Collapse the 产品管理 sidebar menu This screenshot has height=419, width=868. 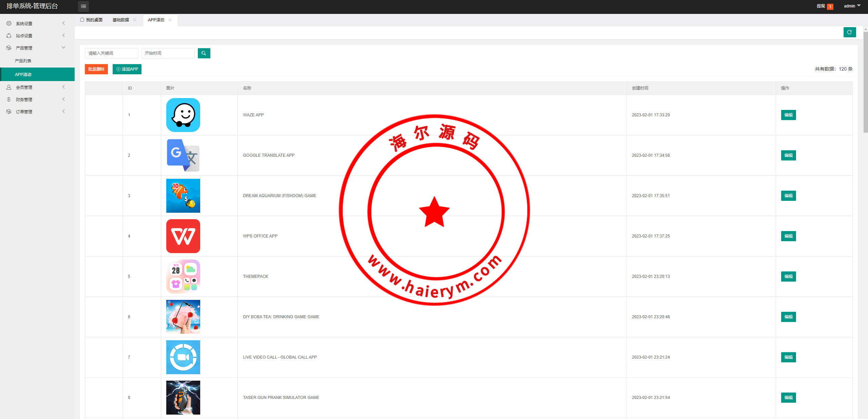pos(24,48)
